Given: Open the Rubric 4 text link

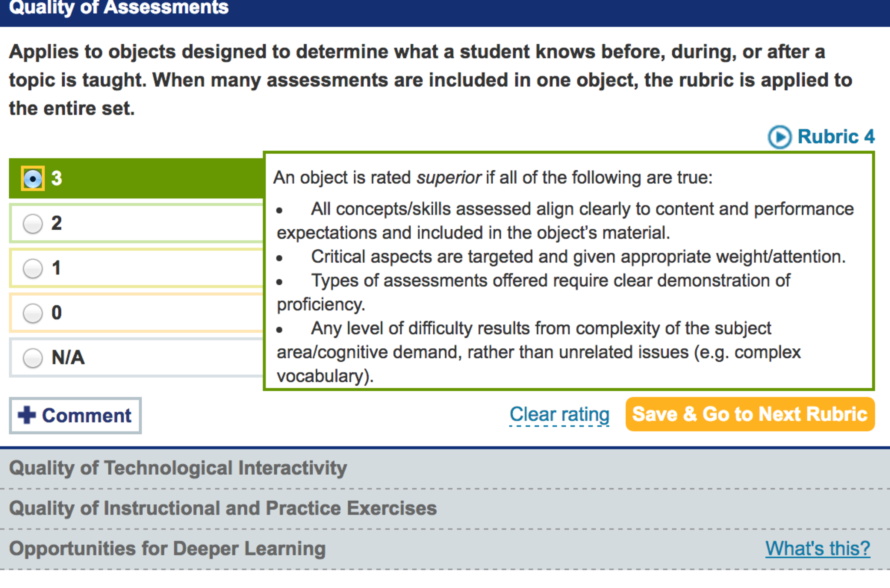Looking at the screenshot, I should pos(836,137).
